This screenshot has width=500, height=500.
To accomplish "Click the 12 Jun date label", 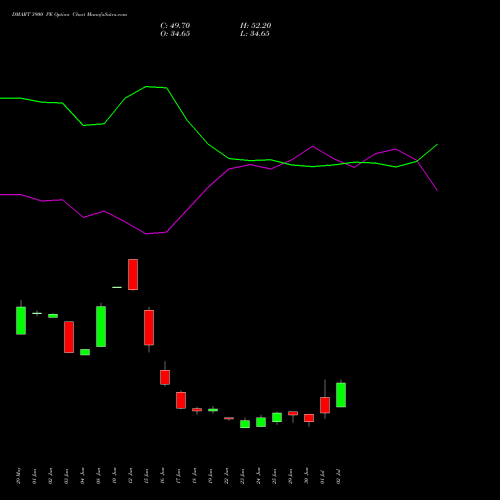I will (131, 476).
